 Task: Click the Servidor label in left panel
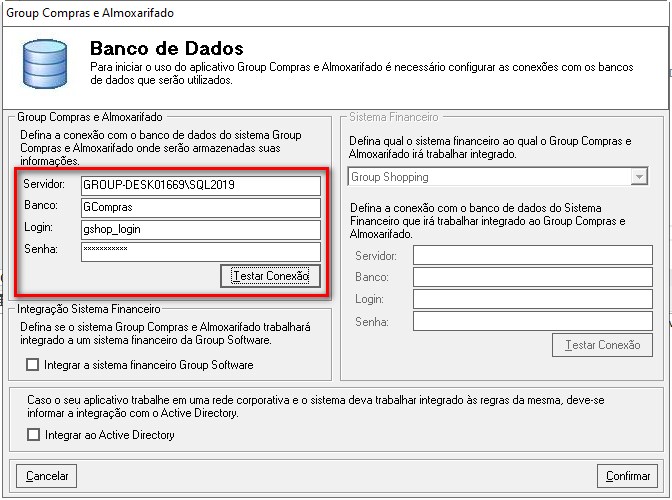pos(44,184)
